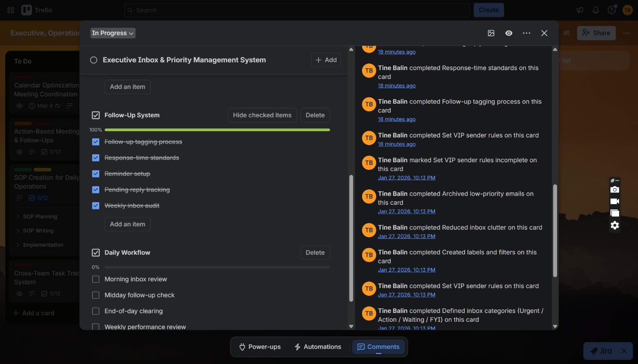Click the Follow-Up System checklist icon
The width and height of the screenshot is (638, 364).
click(x=96, y=115)
